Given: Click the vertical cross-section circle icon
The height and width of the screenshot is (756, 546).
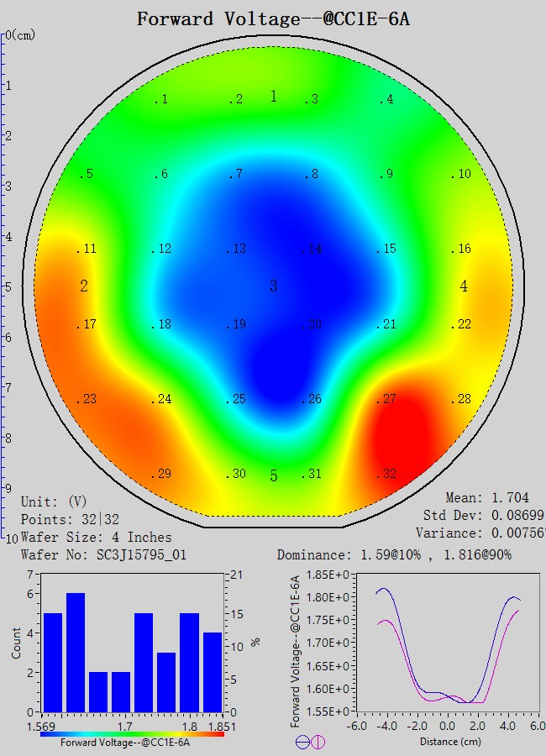Looking at the screenshot, I should tap(318, 742).
